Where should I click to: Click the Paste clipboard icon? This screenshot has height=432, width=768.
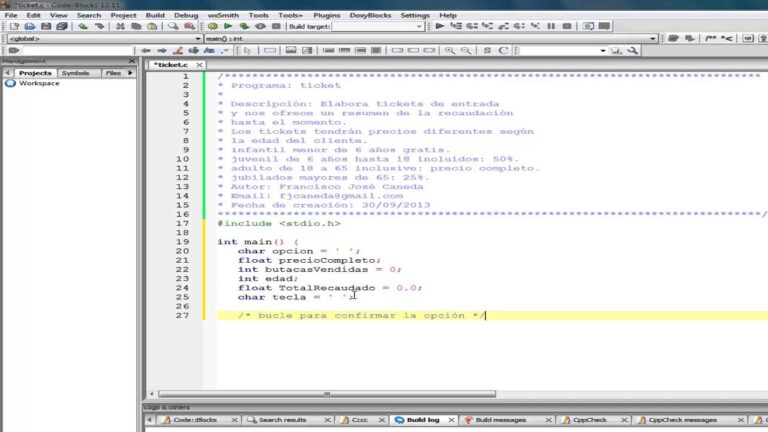click(152, 26)
